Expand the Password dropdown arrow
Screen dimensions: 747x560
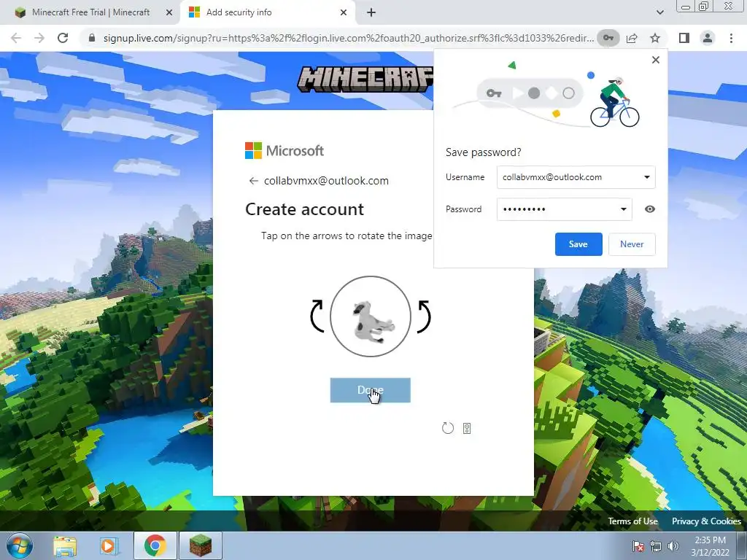623,209
